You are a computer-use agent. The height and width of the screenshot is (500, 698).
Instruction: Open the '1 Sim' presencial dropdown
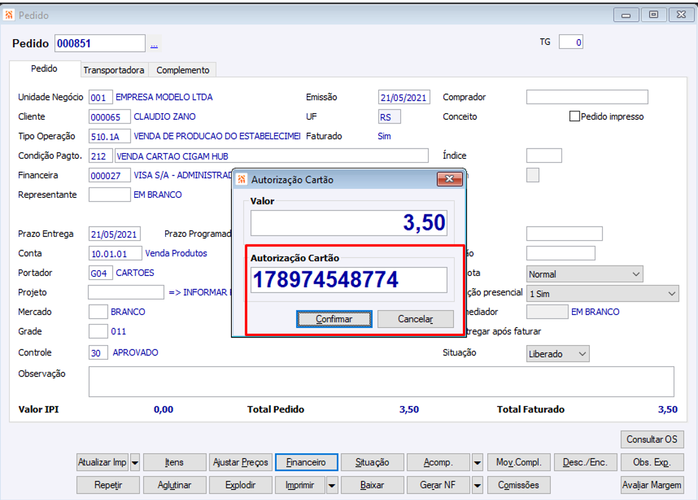[x=603, y=294]
